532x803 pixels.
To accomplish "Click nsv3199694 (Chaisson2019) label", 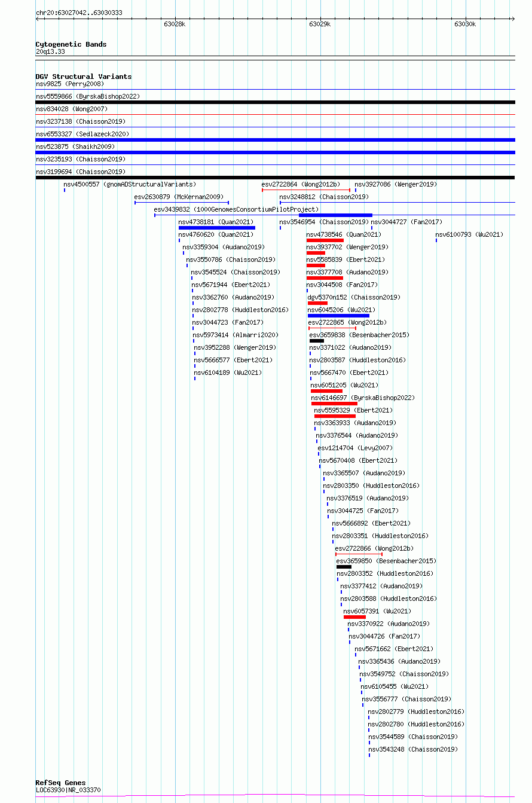I will coord(81,172).
